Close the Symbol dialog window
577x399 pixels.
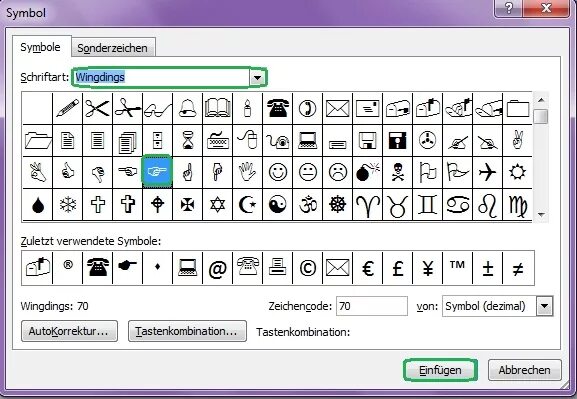(x=546, y=8)
